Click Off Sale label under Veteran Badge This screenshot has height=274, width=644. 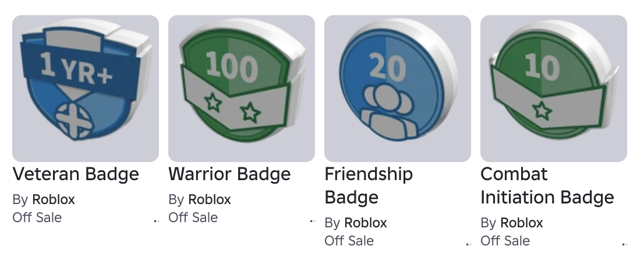tap(37, 217)
